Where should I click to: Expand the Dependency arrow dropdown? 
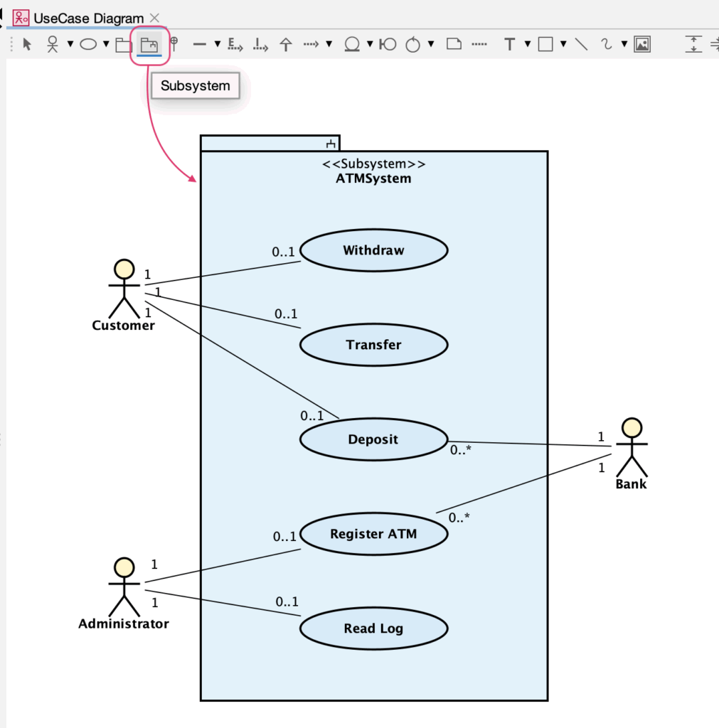pos(329,45)
